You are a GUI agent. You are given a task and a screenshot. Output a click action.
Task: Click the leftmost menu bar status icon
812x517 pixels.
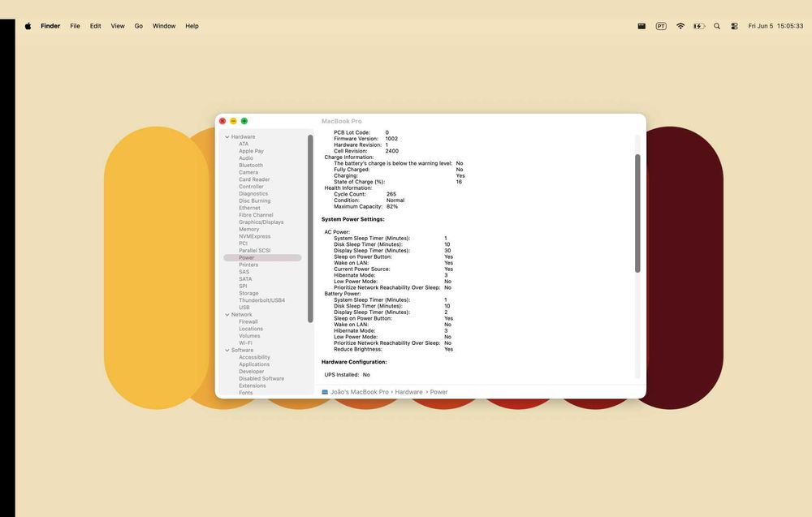(x=641, y=26)
